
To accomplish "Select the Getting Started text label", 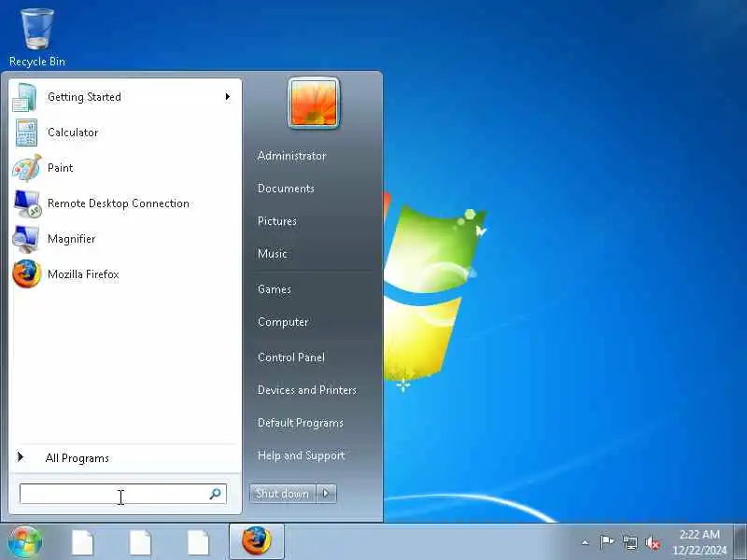I will (x=84, y=97).
